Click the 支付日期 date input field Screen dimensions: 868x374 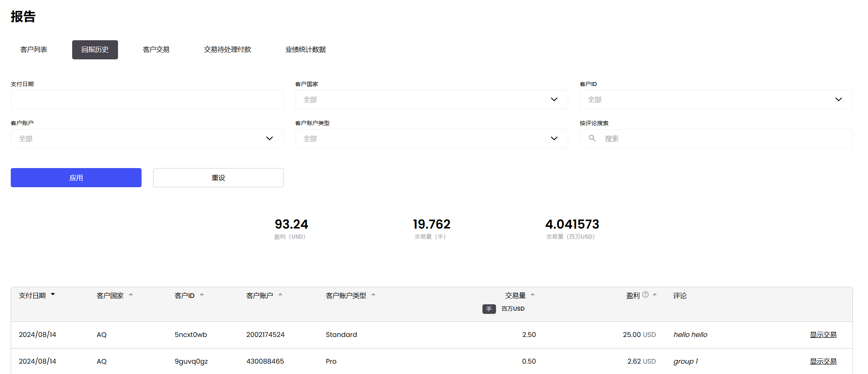pos(147,100)
